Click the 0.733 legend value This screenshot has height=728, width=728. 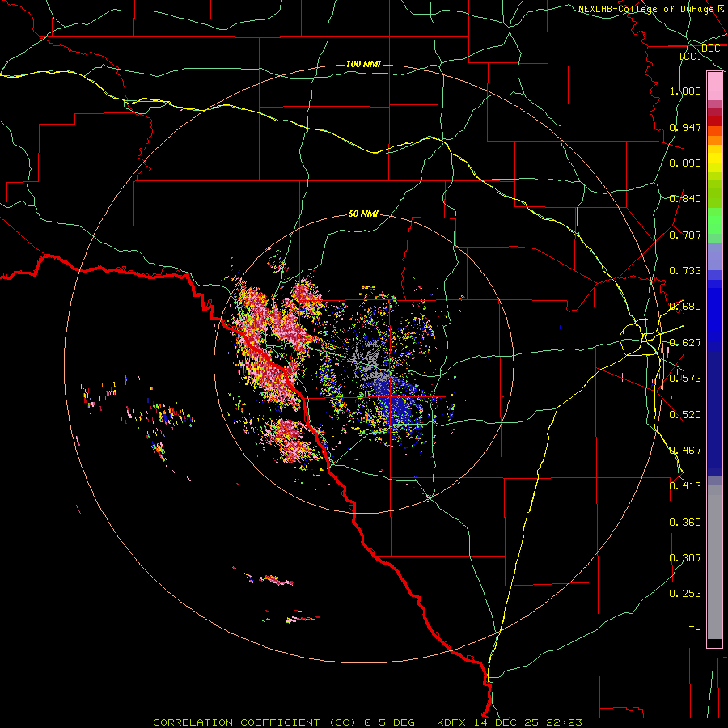685,271
